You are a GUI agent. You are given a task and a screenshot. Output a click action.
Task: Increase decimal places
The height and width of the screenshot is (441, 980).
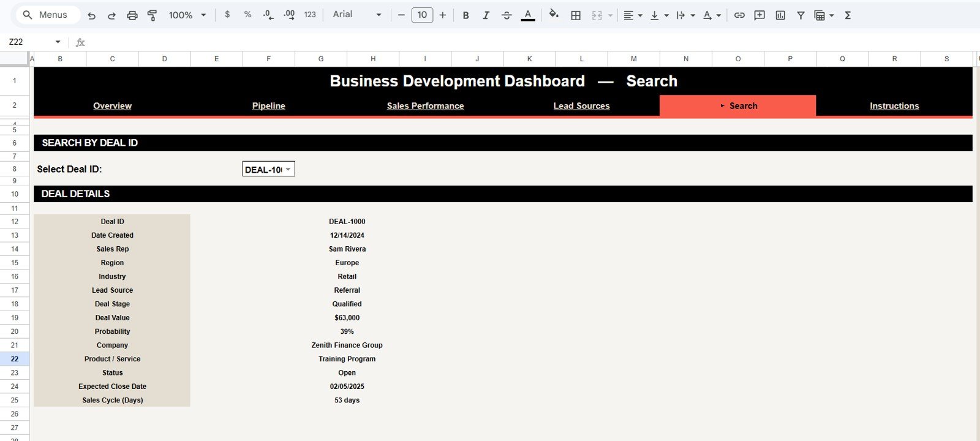coord(289,15)
